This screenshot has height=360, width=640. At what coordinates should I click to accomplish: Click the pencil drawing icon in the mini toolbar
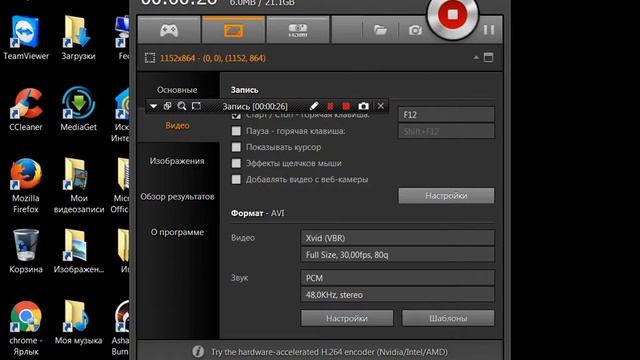313,106
